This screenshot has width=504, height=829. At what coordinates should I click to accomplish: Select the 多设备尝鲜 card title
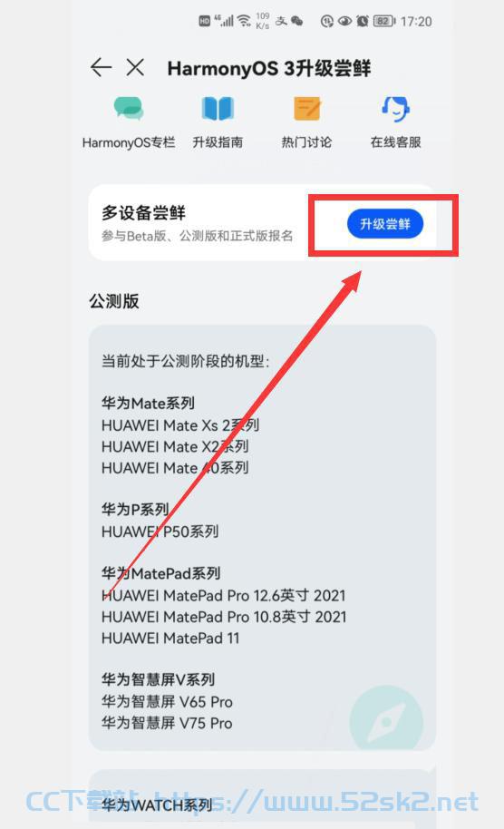coord(144,213)
